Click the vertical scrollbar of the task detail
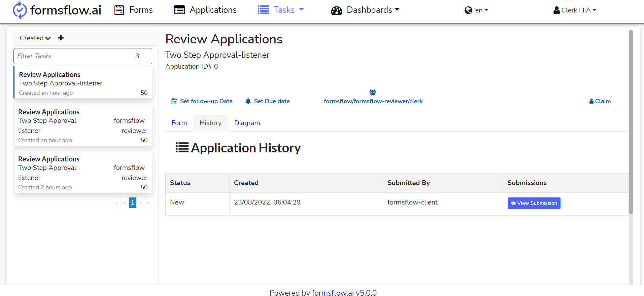 click(x=631, y=122)
